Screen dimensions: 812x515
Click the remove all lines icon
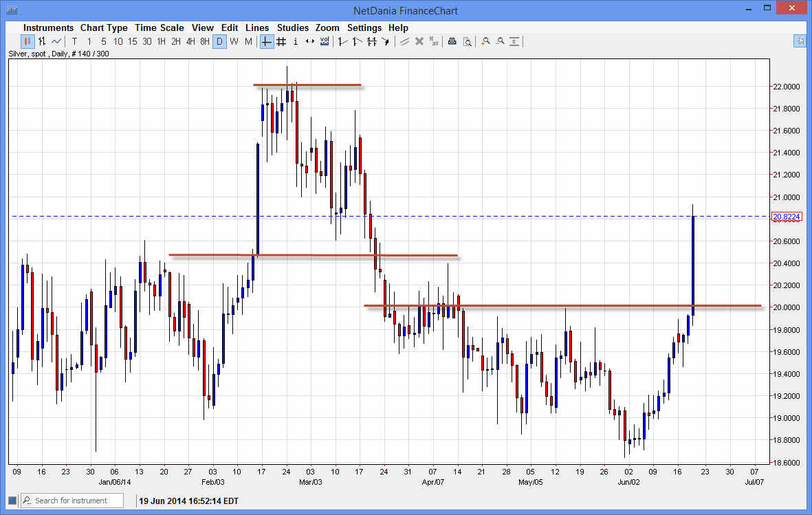point(433,41)
